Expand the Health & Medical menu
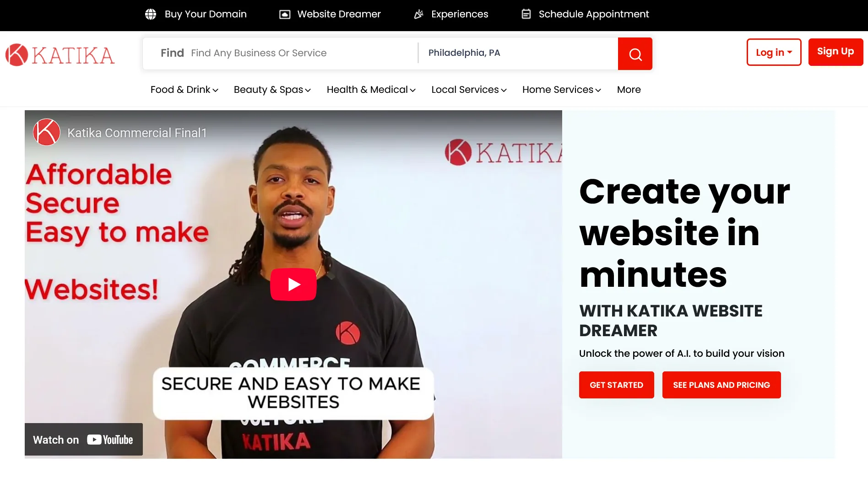This screenshot has width=868, height=483. [371, 90]
